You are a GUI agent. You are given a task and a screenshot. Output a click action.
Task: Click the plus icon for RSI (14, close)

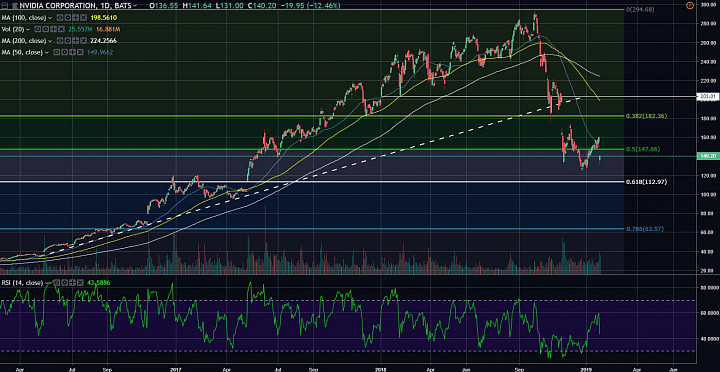[x=73, y=282]
